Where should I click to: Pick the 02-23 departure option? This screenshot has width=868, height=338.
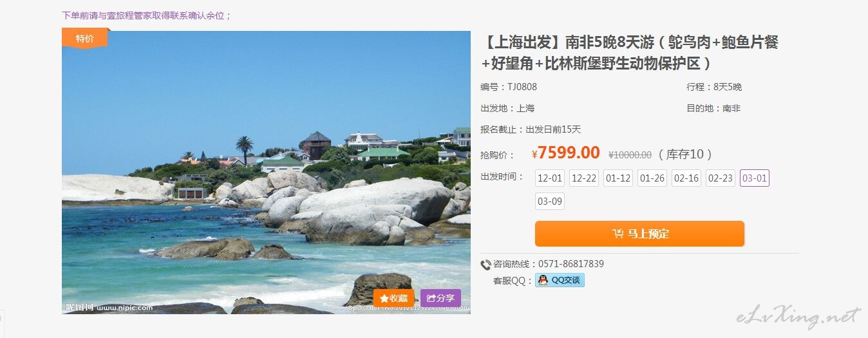(x=721, y=178)
